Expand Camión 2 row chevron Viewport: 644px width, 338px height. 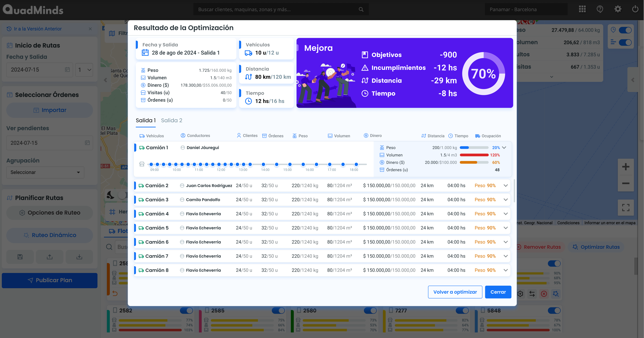[505, 186]
